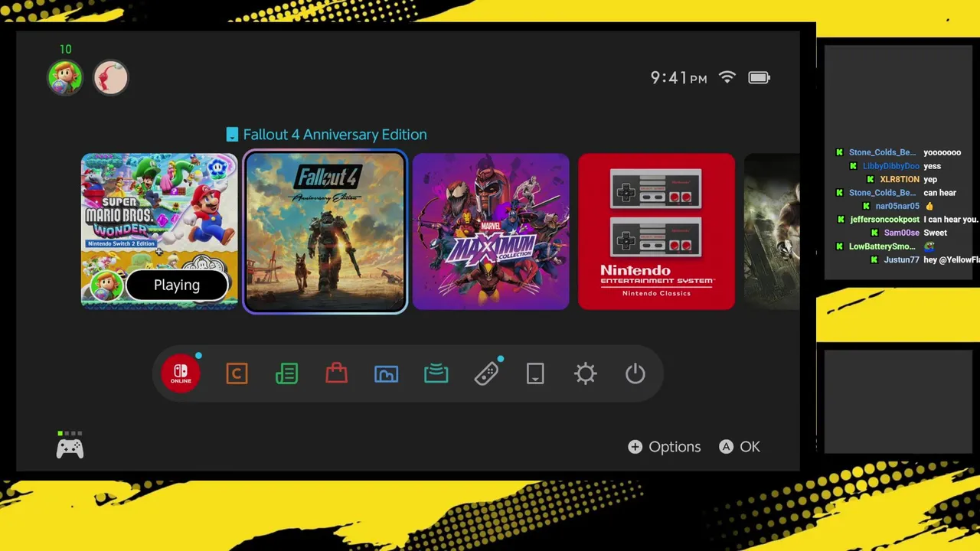
Task: Check the Wi-Fi status icon
Action: [x=727, y=77]
